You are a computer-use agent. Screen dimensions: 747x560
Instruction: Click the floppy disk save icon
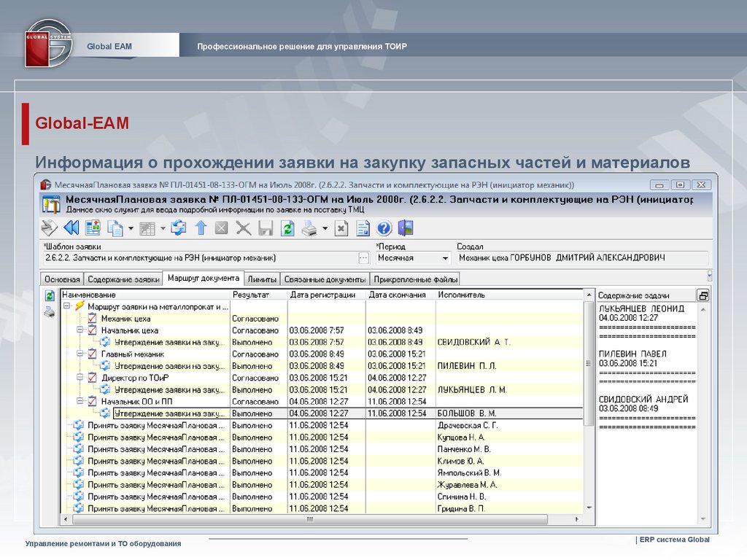click(x=266, y=228)
